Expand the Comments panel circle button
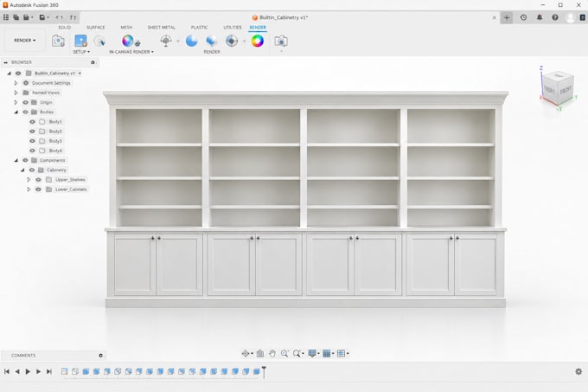 (100, 356)
